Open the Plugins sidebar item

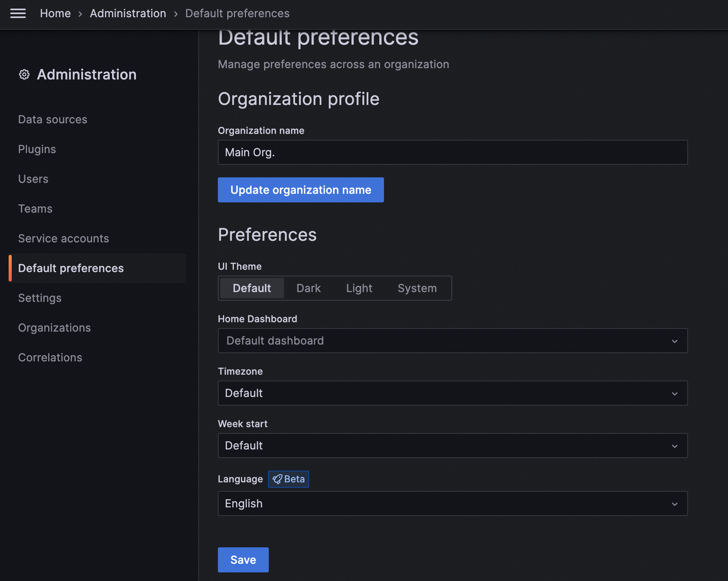click(x=37, y=149)
